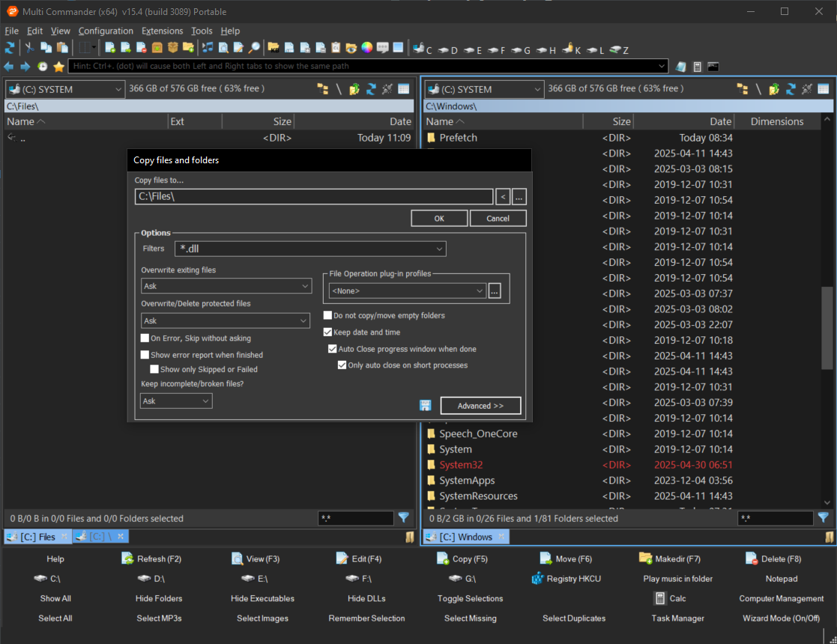Image resolution: width=837 pixels, height=644 pixels.
Task: Click the eye folder toolbar icon
Action: [351, 48]
